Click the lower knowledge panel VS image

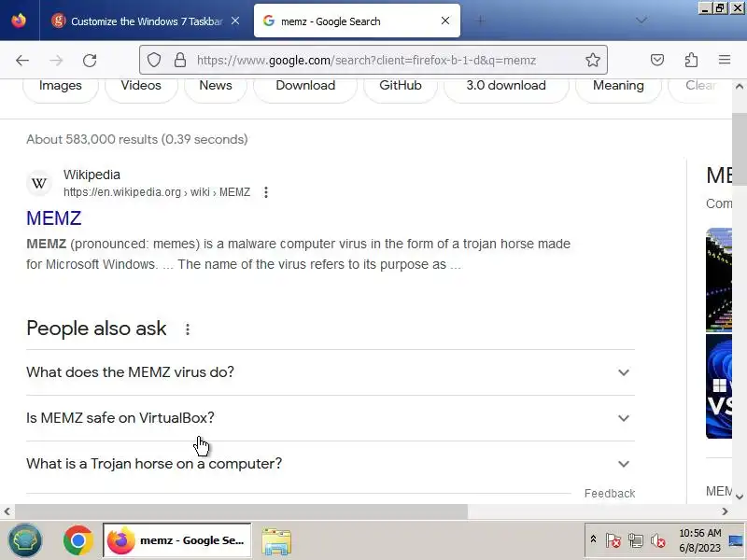click(x=718, y=386)
